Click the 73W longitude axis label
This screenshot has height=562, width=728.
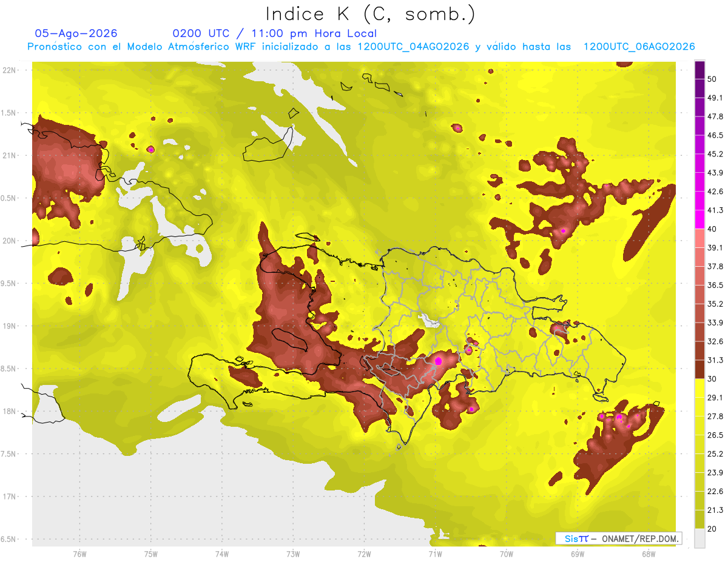click(x=293, y=554)
